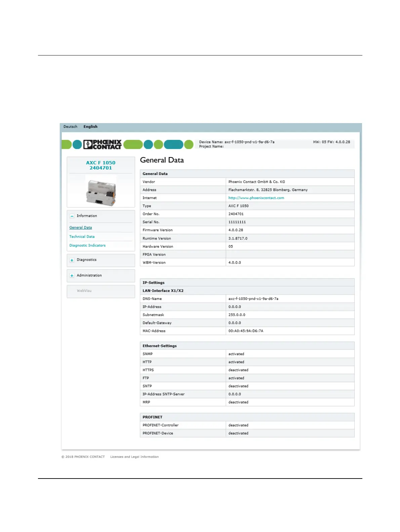Select the Hardware Version value 05
This screenshot has height=532, width=400.
point(231,246)
